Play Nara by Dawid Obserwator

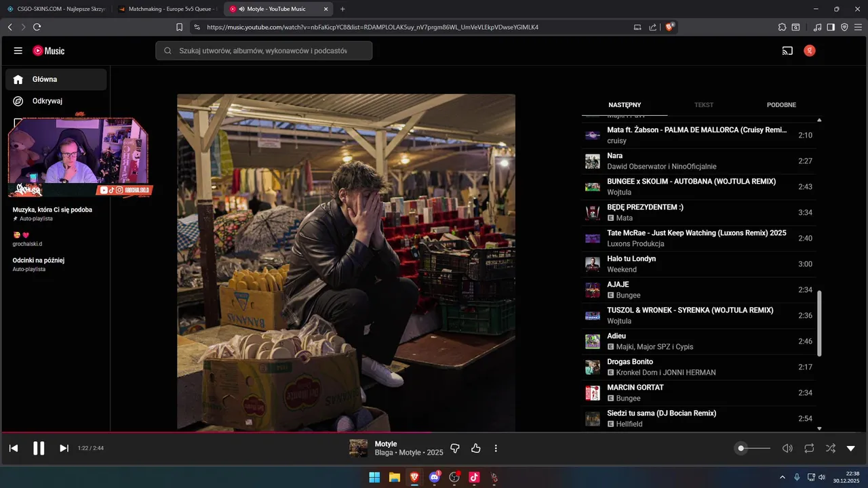[x=698, y=161]
